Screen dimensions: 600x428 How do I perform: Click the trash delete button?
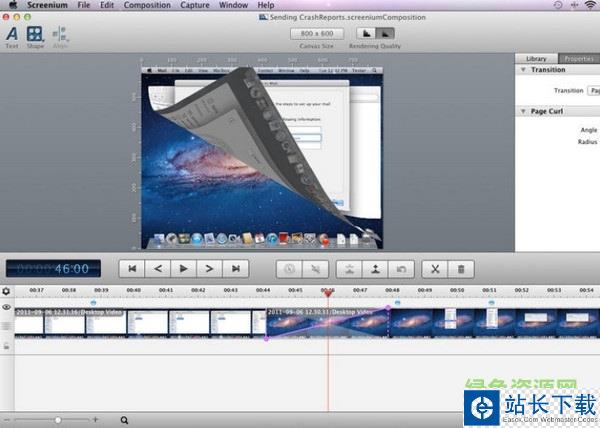[x=460, y=268]
